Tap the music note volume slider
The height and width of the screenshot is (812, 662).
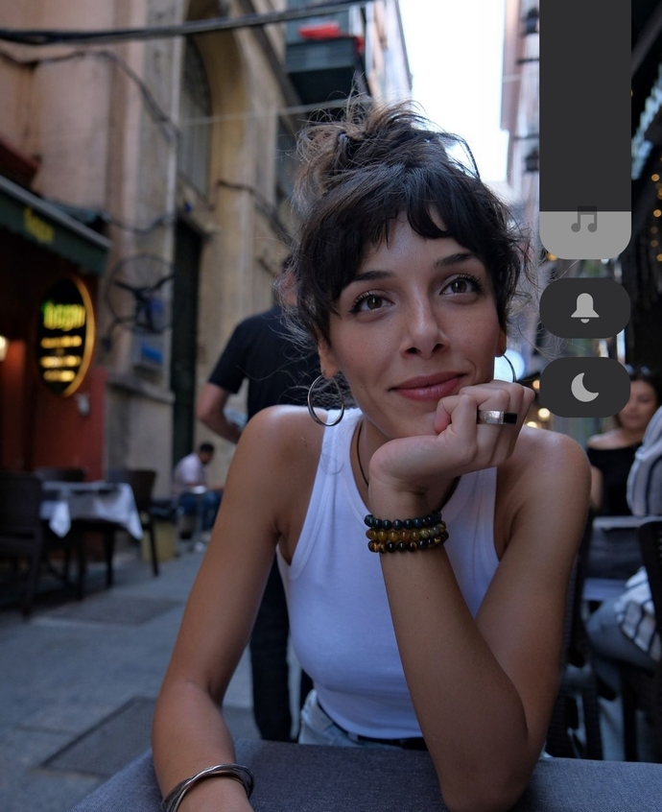coord(585,130)
